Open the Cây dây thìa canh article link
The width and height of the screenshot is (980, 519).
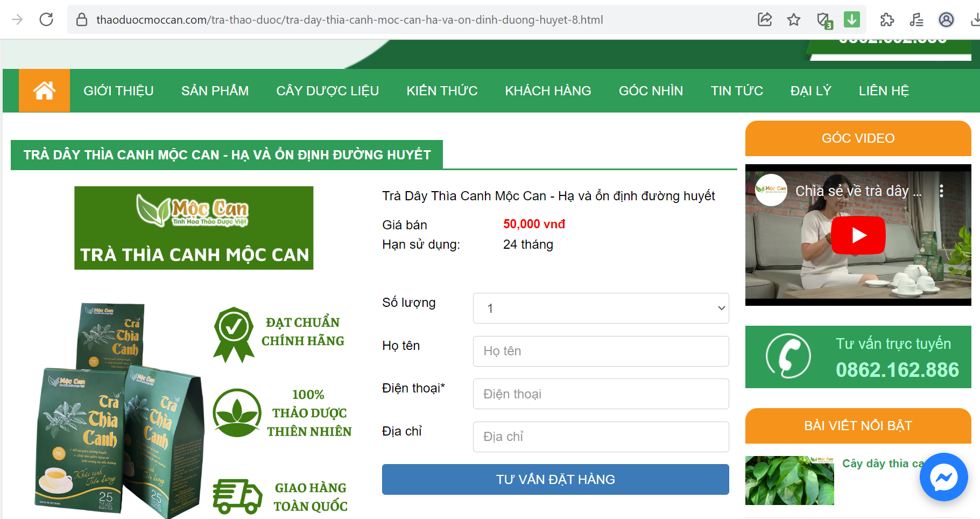tap(883, 464)
